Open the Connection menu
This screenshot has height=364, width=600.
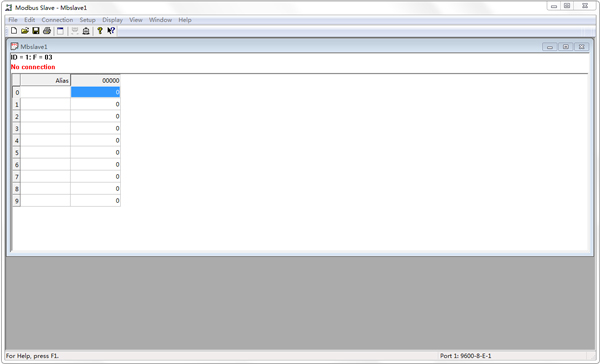(57, 20)
